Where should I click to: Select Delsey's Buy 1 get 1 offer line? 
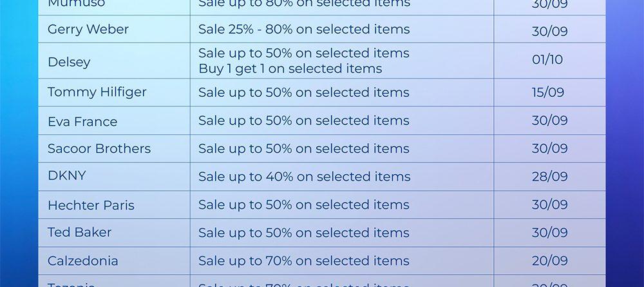click(290, 69)
